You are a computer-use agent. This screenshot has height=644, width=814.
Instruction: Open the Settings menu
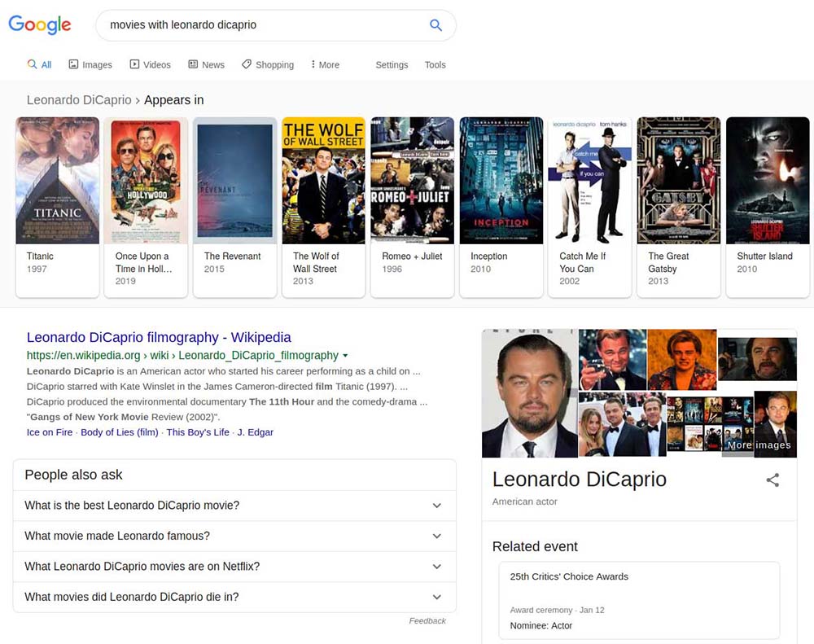pyautogui.click(x=392, y=64)
